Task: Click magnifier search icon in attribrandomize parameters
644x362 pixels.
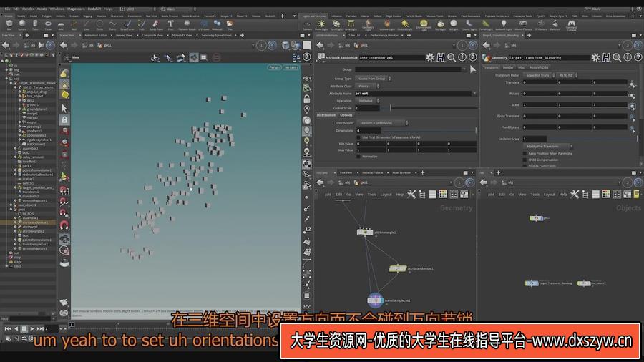Action: pyautogui.click(x=452, y=57)
